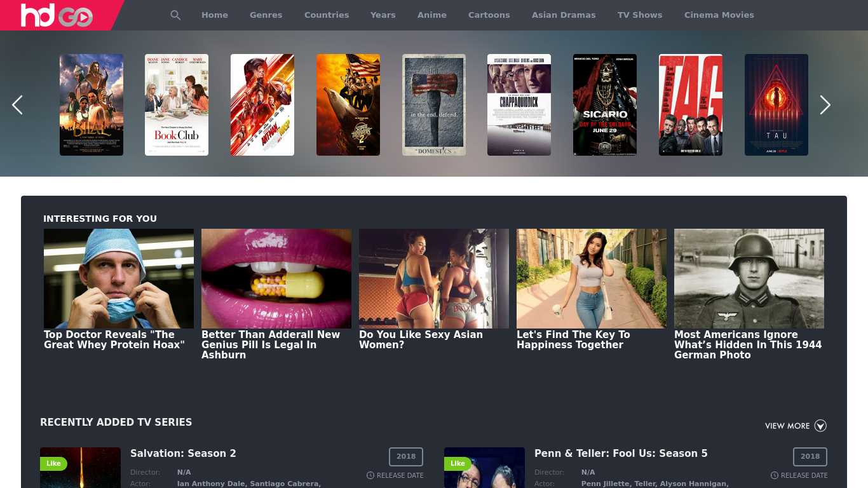868x488 pixels.
Task: Click the HD GO logo
Action: (57, 15)
